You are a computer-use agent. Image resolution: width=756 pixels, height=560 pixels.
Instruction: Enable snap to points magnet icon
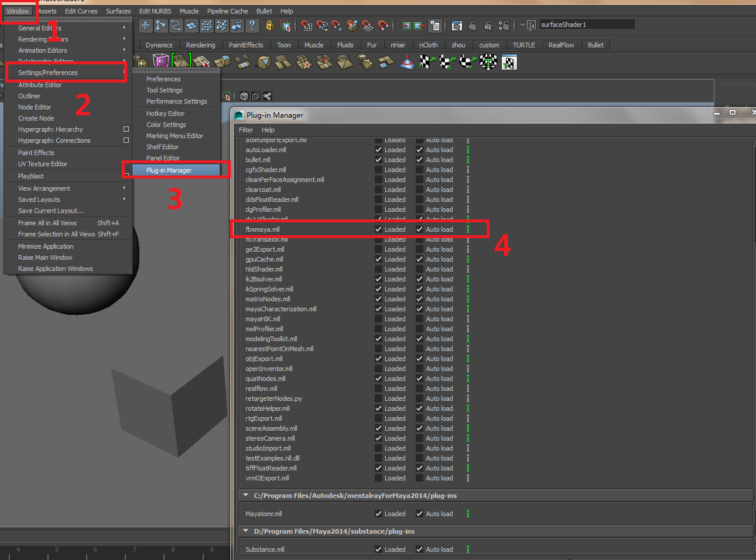pyautogui.click(x=337, y=25)
